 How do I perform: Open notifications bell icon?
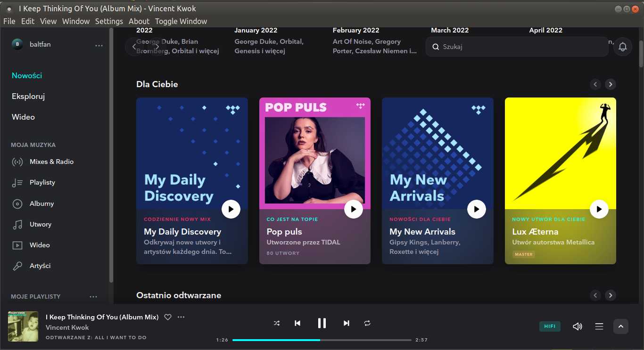[623, 47]
